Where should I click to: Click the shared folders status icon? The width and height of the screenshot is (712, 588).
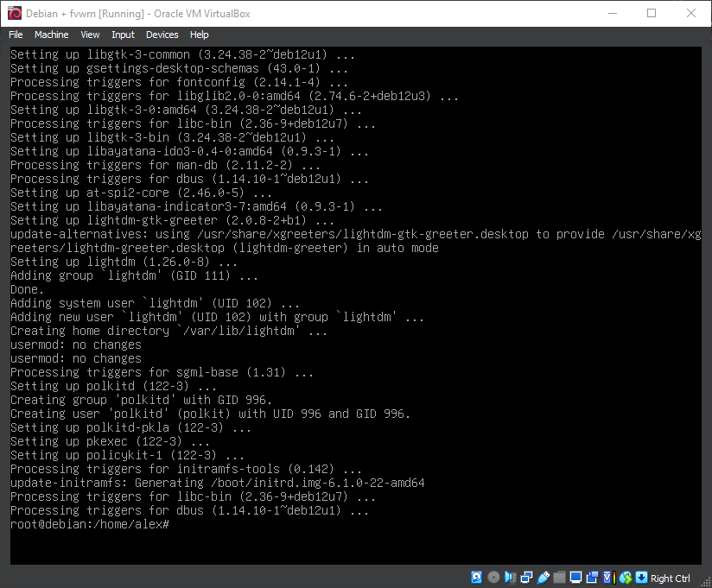pos(559,577)
